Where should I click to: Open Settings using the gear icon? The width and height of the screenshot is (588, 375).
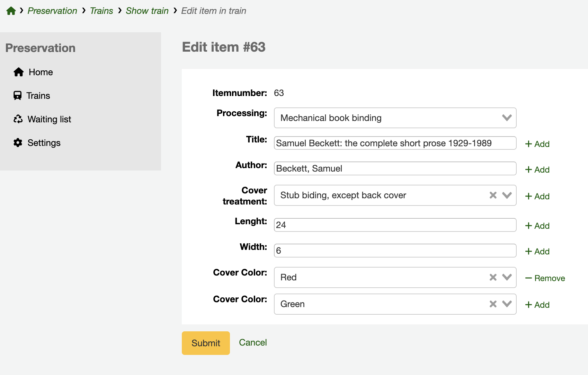point(18,142)
